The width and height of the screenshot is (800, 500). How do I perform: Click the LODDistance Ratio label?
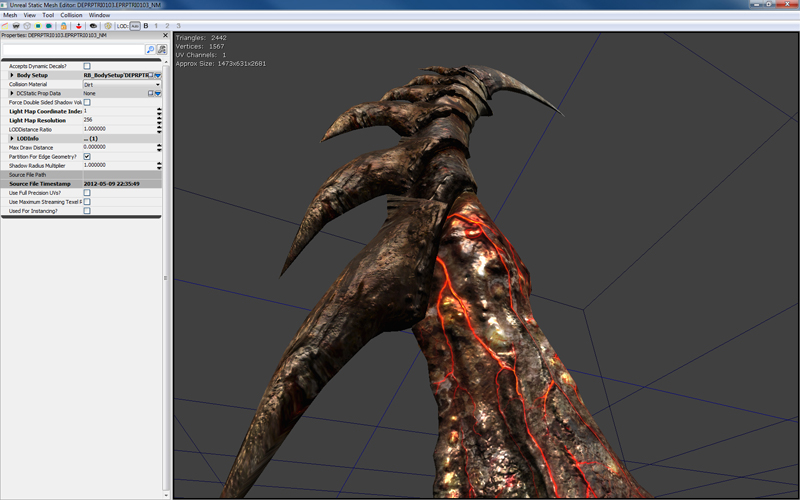point(30,130)
